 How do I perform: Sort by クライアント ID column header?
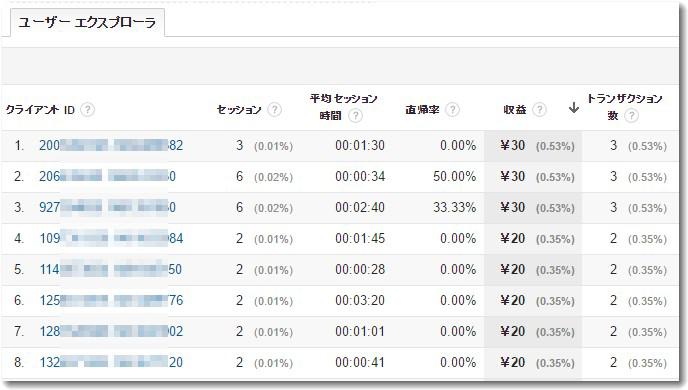(40, 109)
